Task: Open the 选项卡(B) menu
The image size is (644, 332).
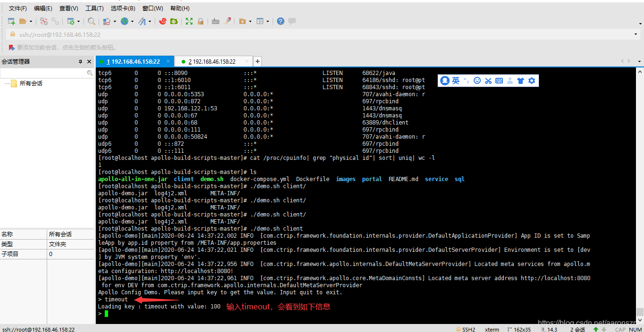Action: [x=123, y=8]
